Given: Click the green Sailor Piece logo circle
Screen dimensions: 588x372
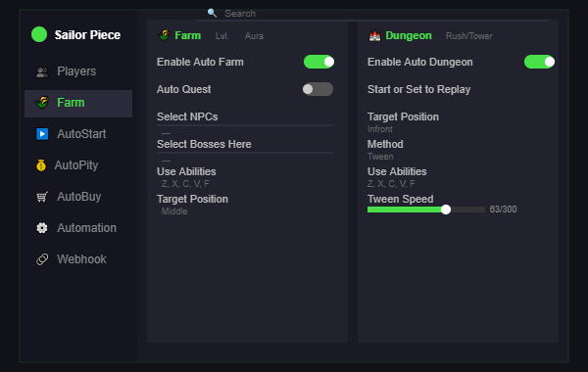Looking at the screenshot, I should [x=39, y=34].
